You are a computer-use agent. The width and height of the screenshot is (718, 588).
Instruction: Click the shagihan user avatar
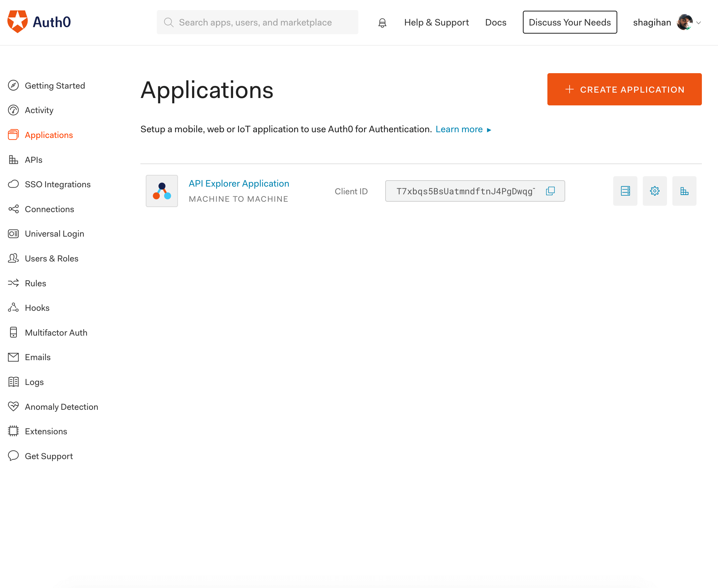[x=685, y=22]
